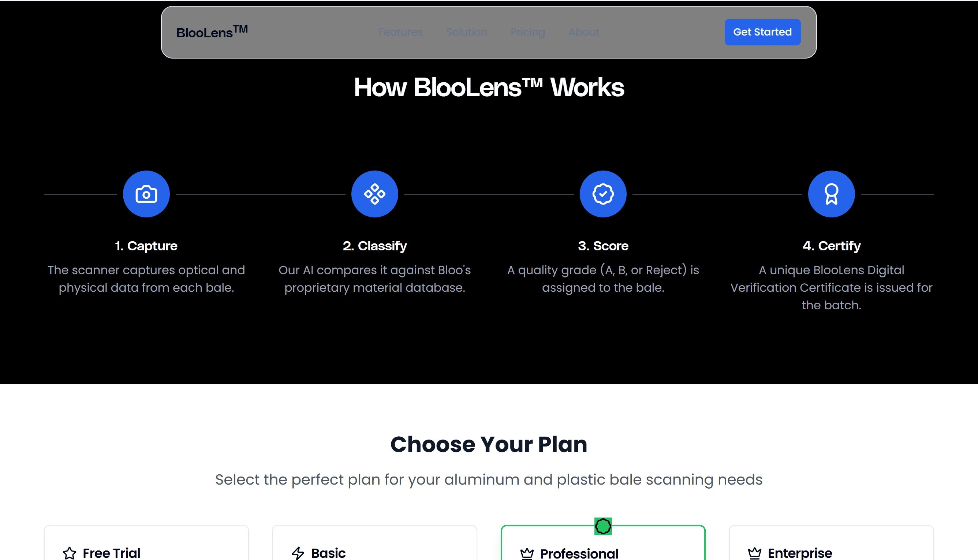Open the About nav link
The width and height of the screenshot is (978, 560).
584,32
